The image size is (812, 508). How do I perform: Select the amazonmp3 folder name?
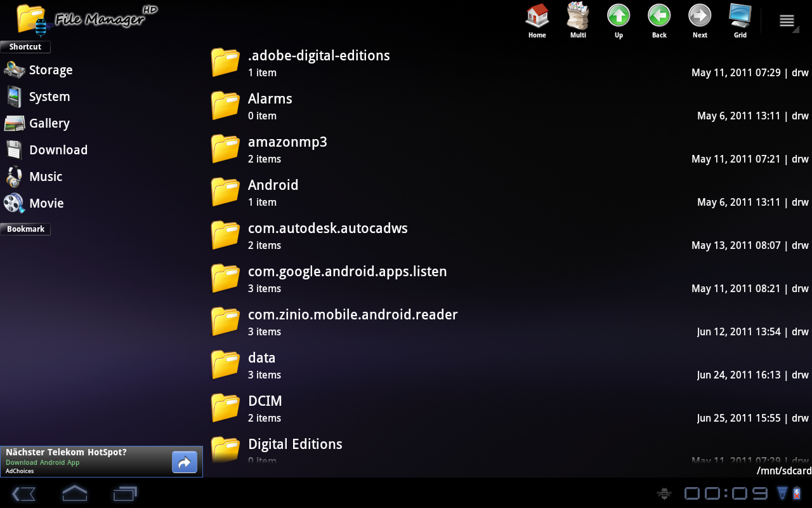[x=287, y=142]
